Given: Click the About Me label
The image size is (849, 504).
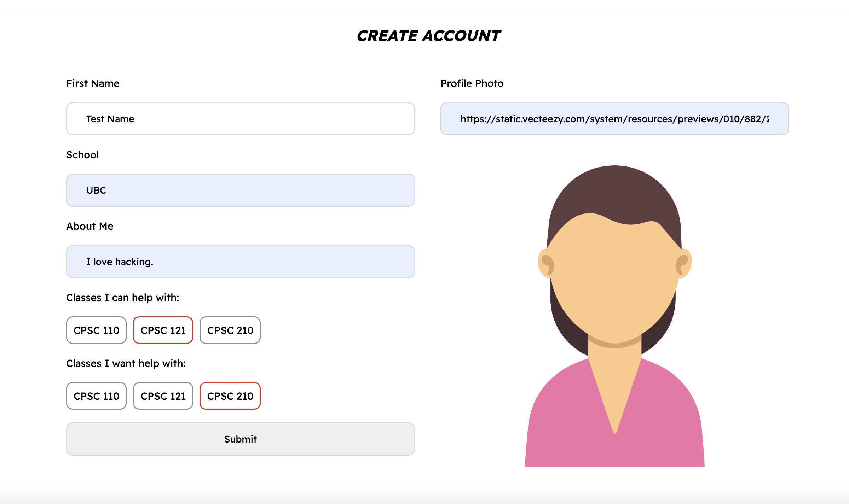Looking at the screenshot, I should point(90,226).
